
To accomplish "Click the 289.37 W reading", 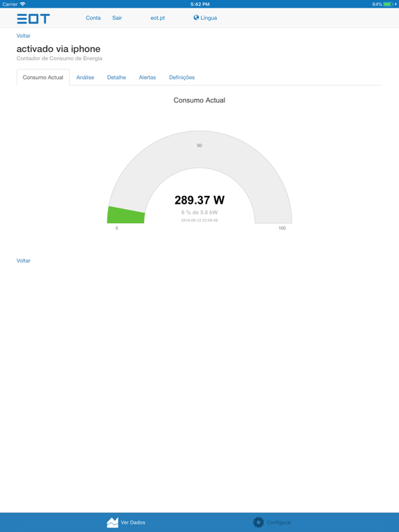I will tap(199, 200).
